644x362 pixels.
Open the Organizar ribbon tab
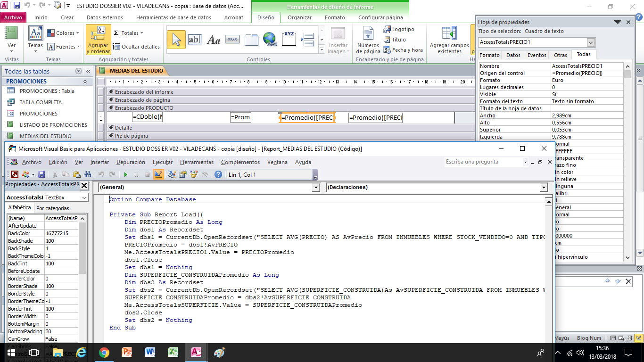click(x=300, y=17)
